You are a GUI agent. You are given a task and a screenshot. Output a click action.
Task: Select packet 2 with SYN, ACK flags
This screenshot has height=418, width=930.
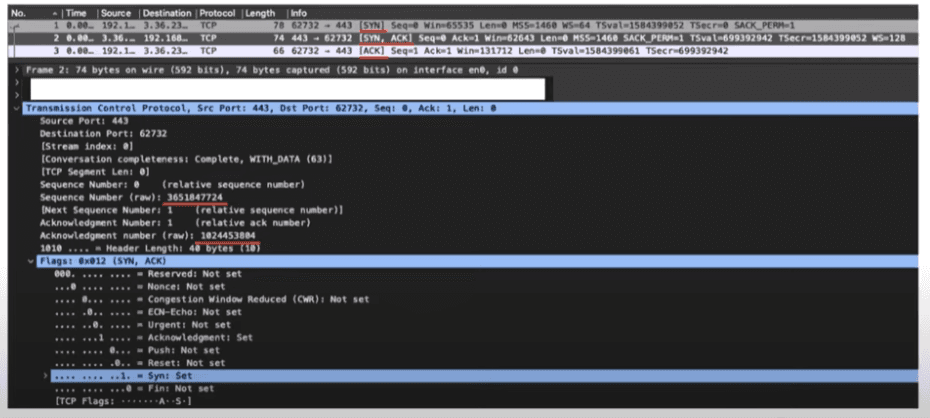463,38
